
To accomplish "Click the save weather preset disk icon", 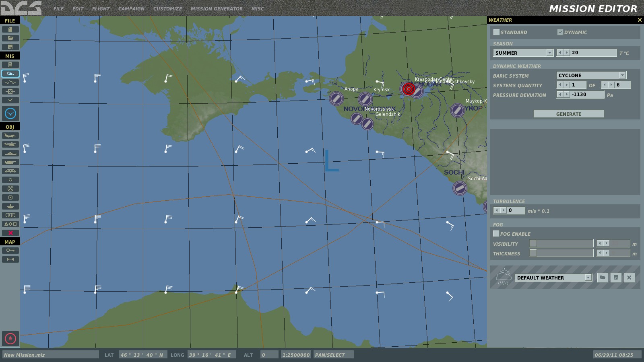I will [x=616, y=278].
